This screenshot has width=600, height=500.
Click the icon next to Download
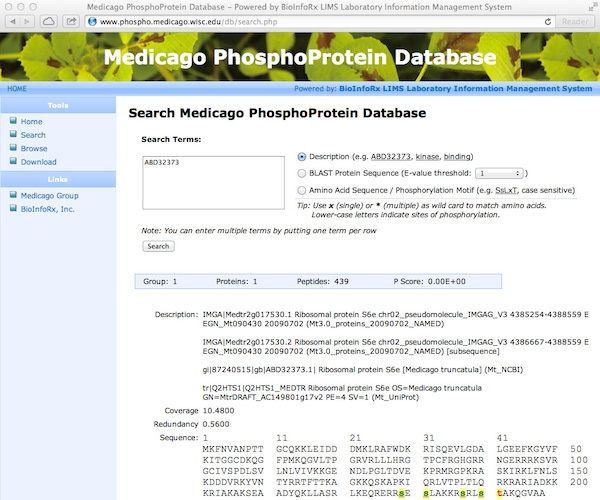tap(12, 162)
